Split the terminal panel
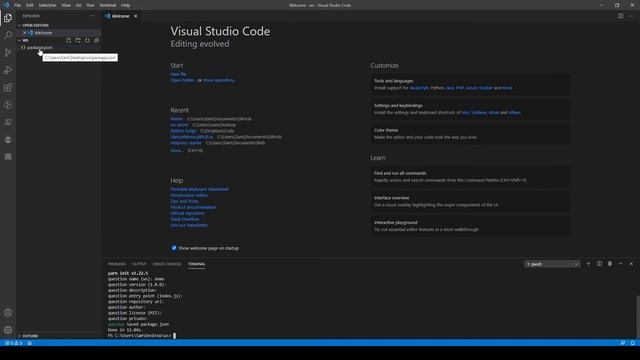The width and height of the screenshot is (640, 360). pos(599,264)
